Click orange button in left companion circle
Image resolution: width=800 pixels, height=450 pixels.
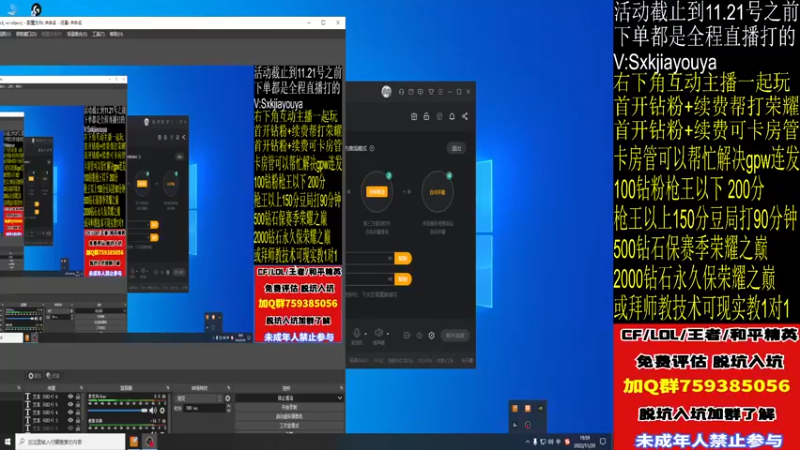[377, 192]
